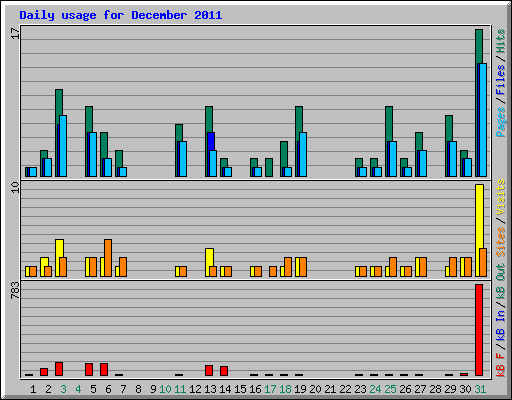512x400 pixels.
Task: Click the red kB bar for day 14
Action: click(x=224, y=371)
